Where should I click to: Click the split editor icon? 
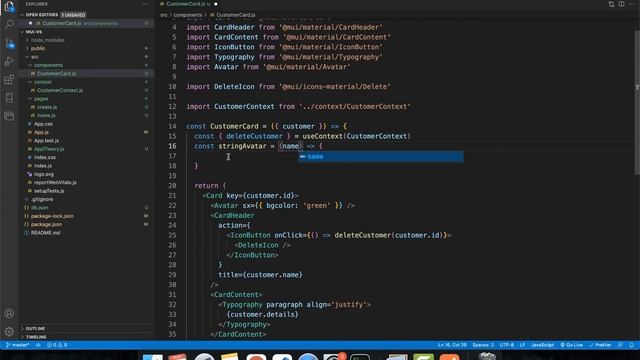coord(621,4)
